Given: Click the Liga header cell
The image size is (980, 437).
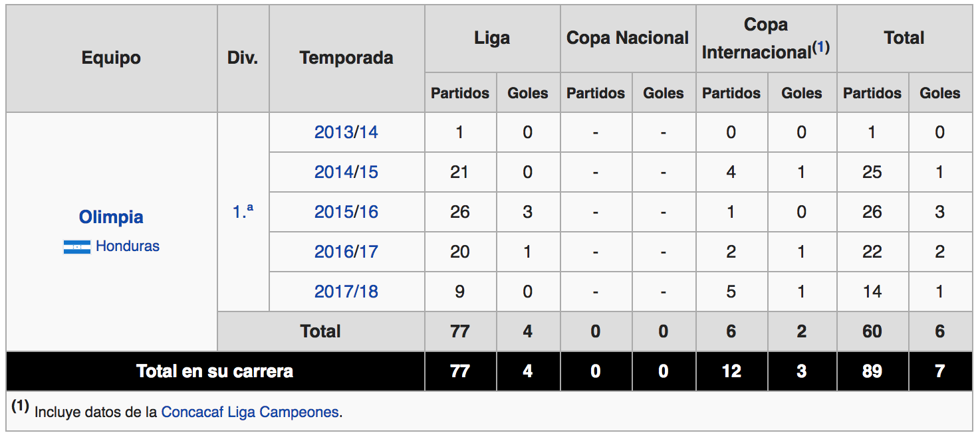Looking at the screenshot, I should point(493,39).
